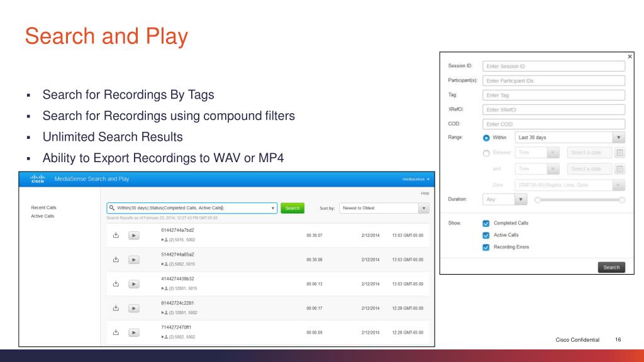Expand participants of session 81442724c2281

click(163, 312)
